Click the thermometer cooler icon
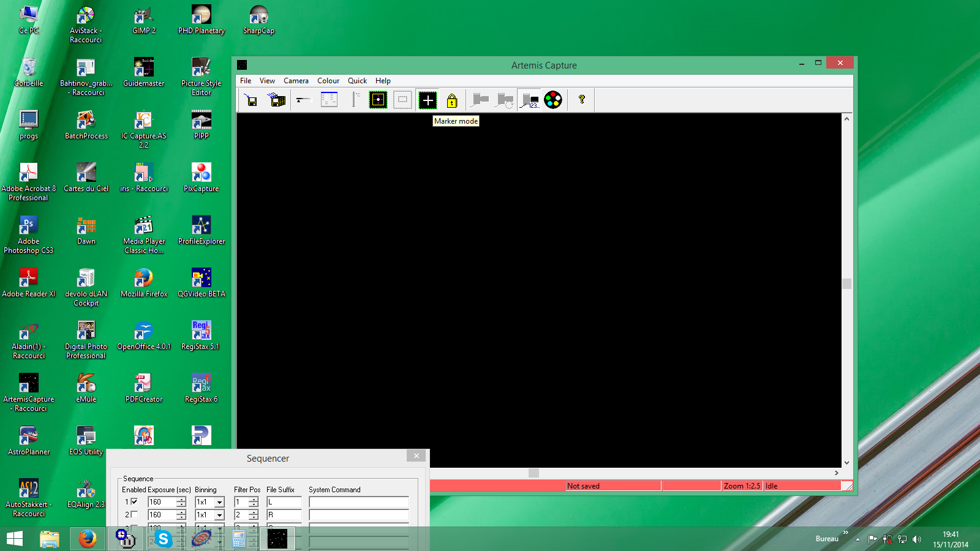The image size is (980, 551). pos(355,100)
